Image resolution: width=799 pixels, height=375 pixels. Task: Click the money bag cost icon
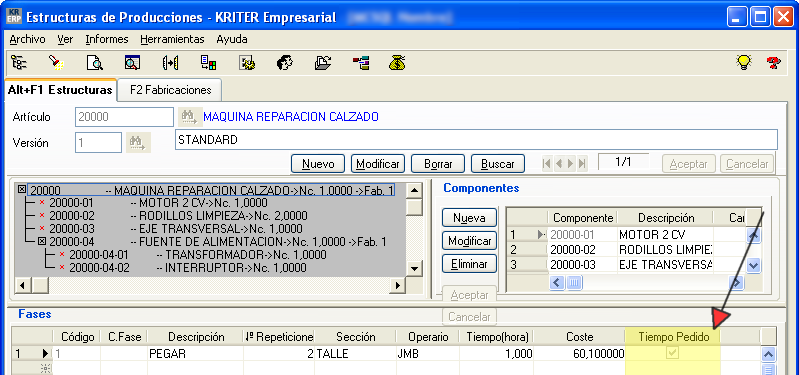point(397,63)
